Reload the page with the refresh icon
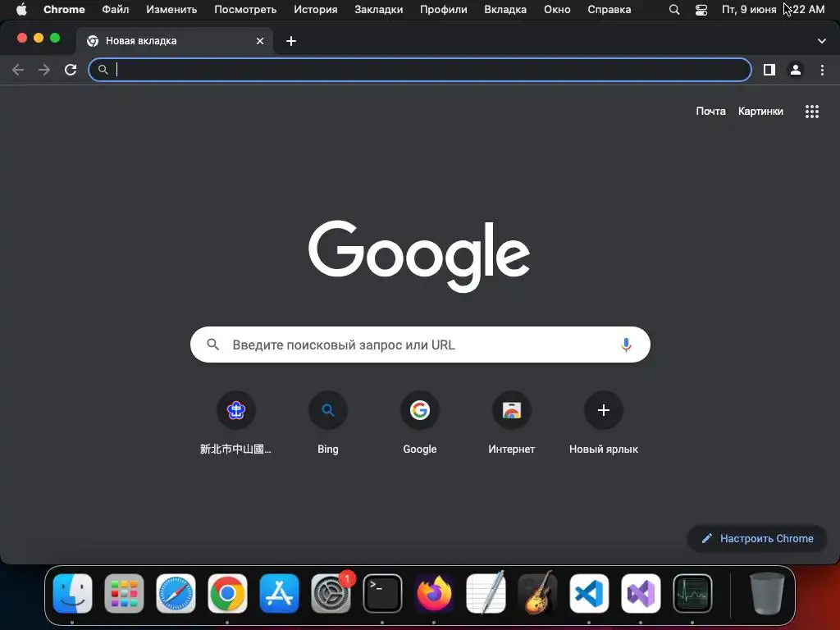This screenshot has width=840, height=630. (71, 70)
